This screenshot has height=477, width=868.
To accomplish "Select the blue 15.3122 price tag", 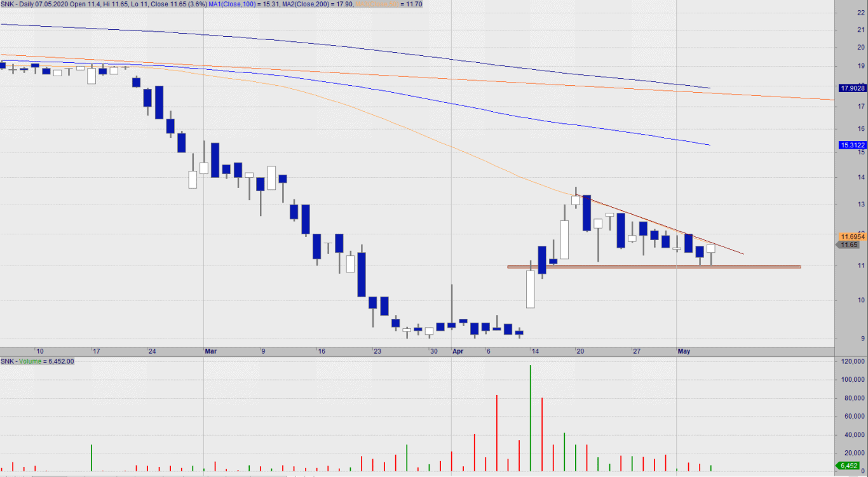I will 853,145.
